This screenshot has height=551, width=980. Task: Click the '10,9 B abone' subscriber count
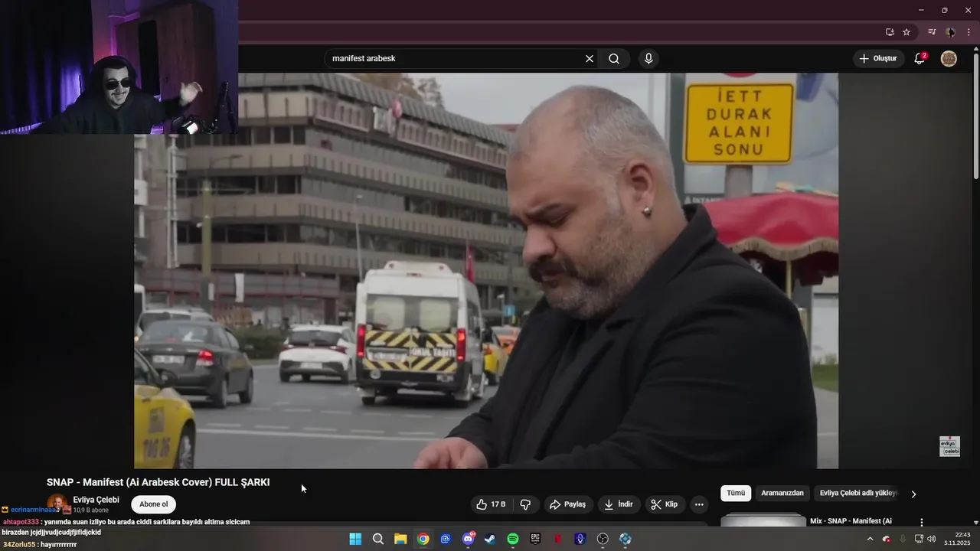click(90, 510)
